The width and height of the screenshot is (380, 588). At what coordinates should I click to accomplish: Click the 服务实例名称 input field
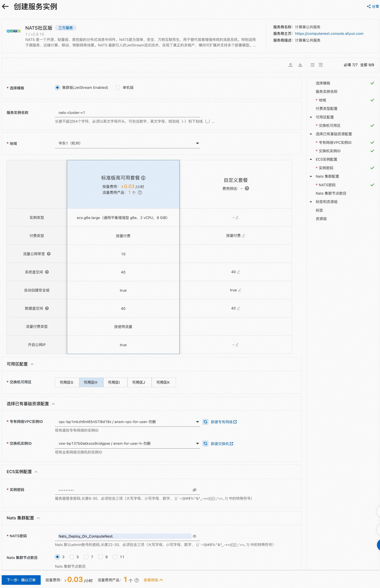(x=127, y=113)
